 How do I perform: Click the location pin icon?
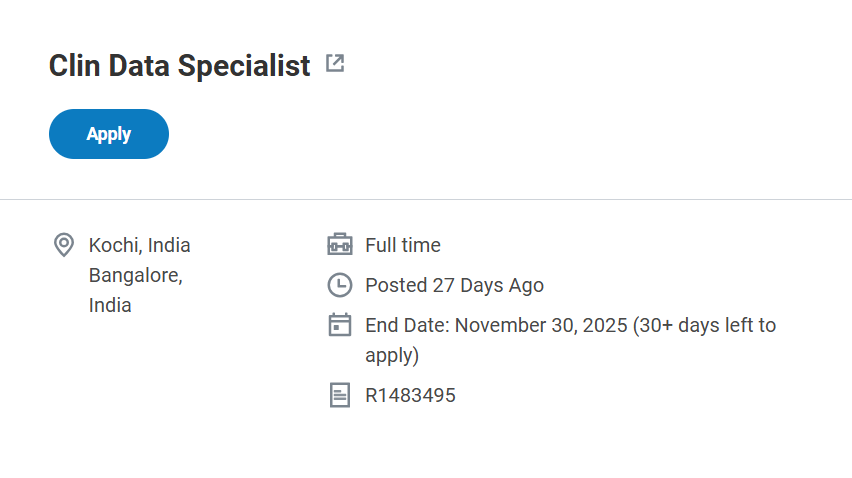(64, 245)
